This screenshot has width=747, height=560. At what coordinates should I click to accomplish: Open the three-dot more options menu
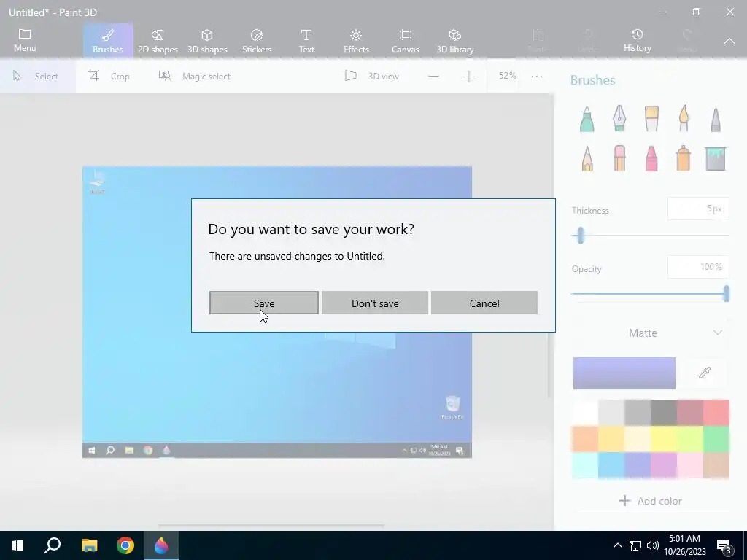pyautogui.click(x=537, y=76)
